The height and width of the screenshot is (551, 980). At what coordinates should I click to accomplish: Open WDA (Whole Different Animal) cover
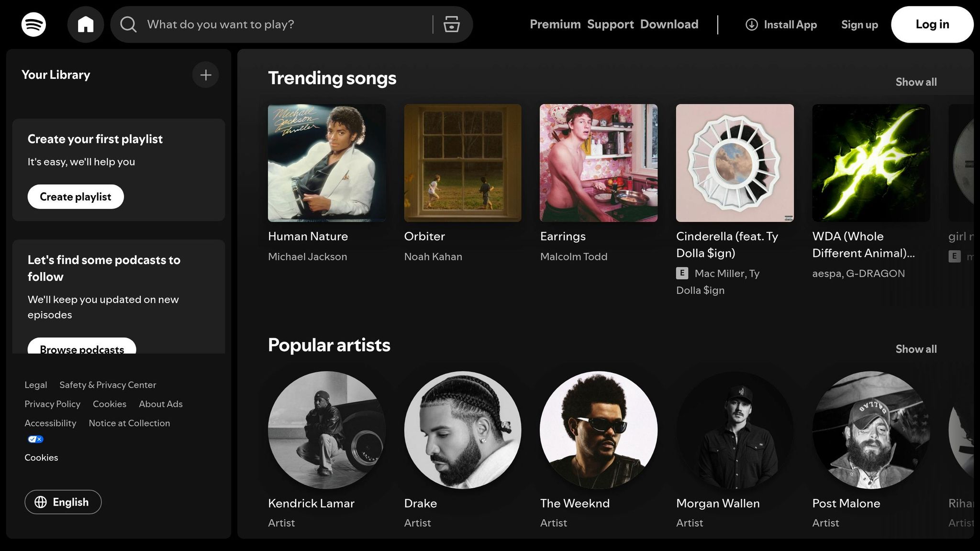coord(871,163)
